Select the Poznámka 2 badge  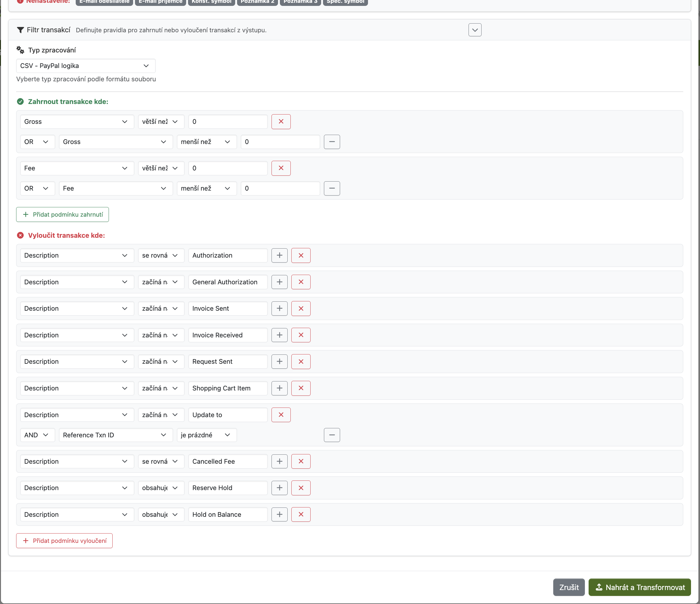tap(257, 1)
